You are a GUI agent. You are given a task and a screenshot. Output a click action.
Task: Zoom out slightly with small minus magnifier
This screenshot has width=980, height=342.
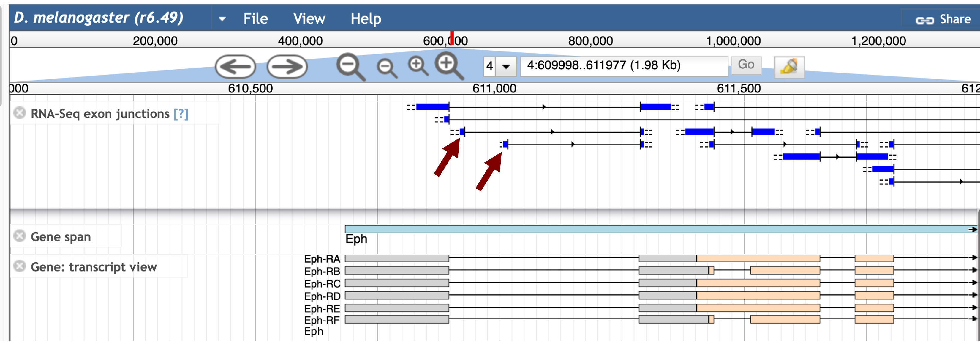(387, 69)
